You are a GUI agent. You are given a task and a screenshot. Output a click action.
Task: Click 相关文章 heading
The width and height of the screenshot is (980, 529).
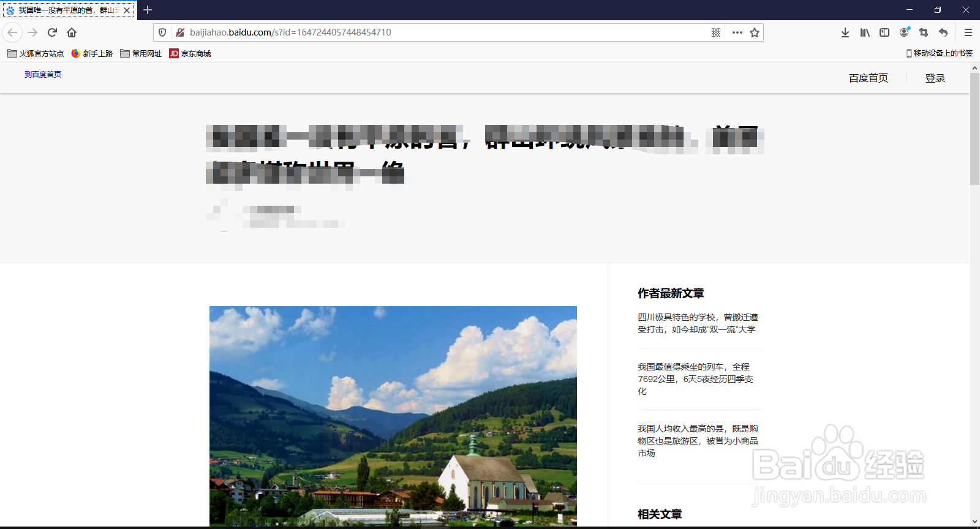tap(660, 514)
